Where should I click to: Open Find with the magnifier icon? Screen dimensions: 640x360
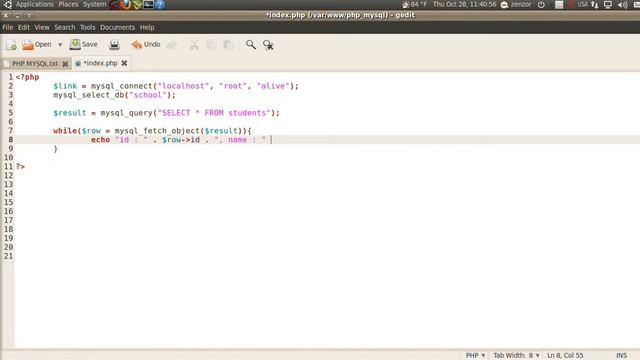pos(251,45)
